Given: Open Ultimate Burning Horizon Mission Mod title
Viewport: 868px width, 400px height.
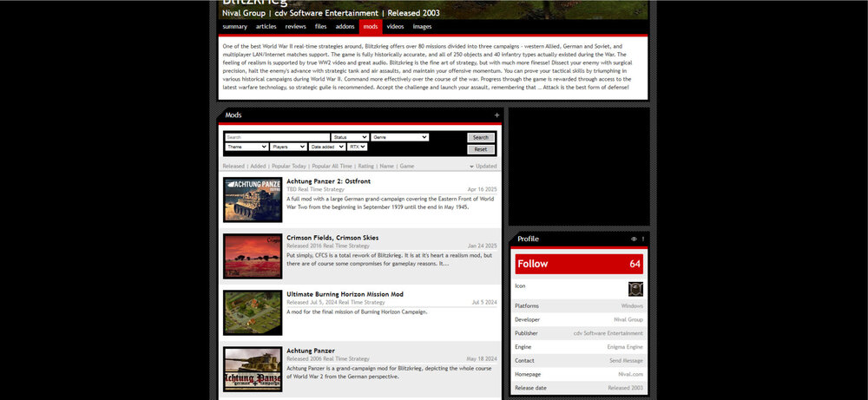Looking at the screenshot, I should coord(345,294).
